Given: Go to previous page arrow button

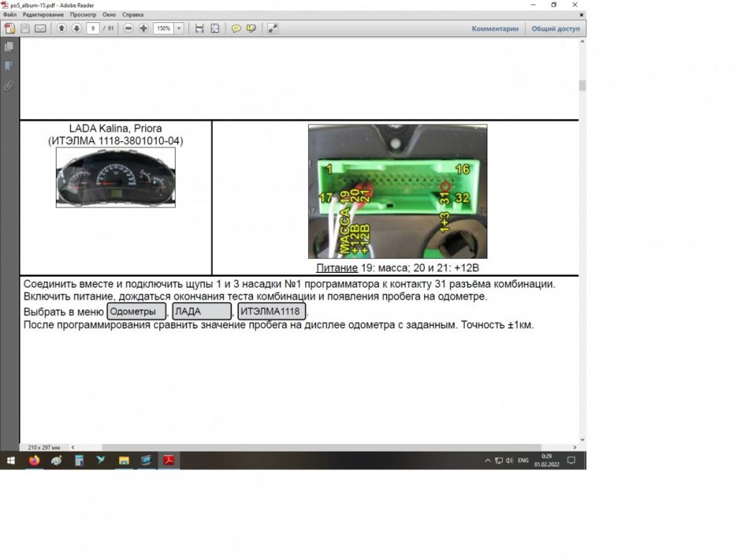Looking at the screenshot, I should [61, 28].
